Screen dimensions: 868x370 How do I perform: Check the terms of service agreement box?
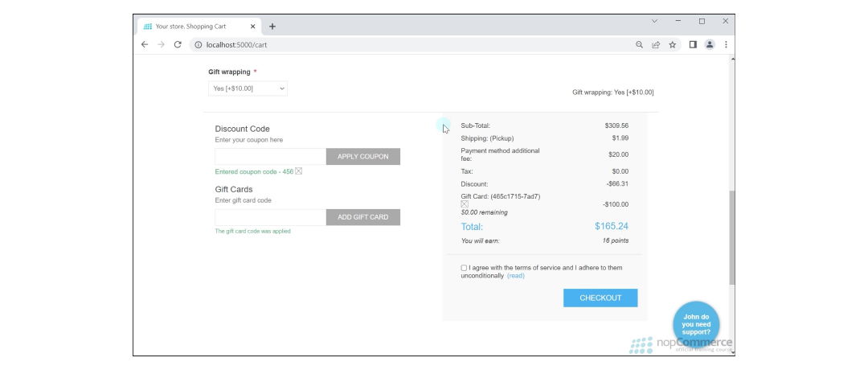click(x=464, y=268)
